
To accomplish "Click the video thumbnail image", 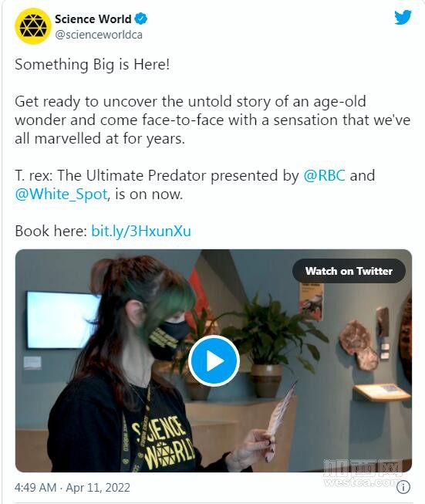I will tap(214, 360).
